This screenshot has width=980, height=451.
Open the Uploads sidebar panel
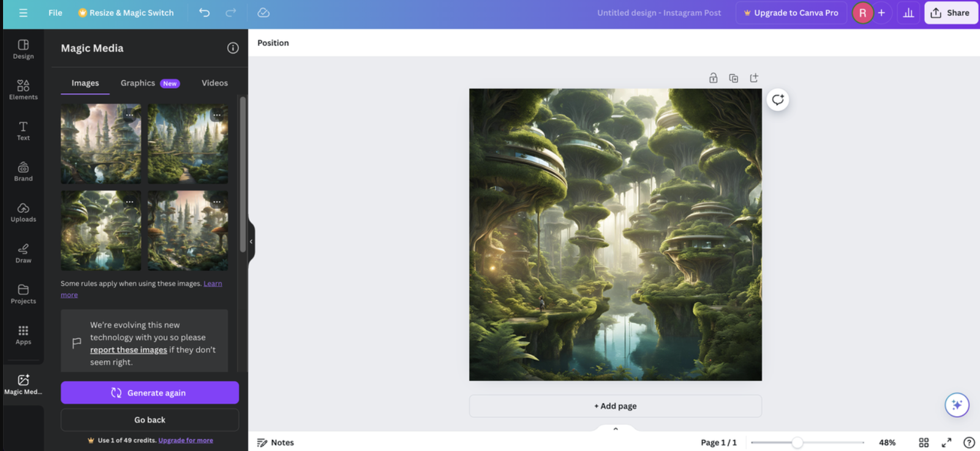[23, 212]
